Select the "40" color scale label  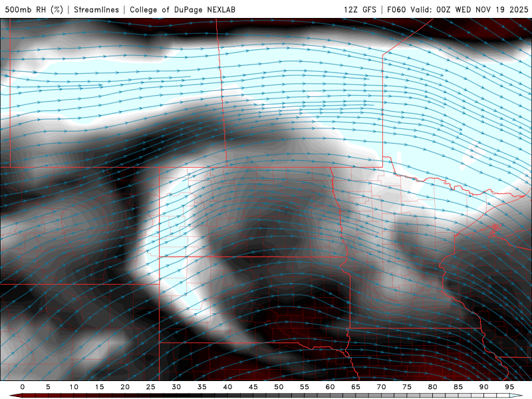pos(227,387)
